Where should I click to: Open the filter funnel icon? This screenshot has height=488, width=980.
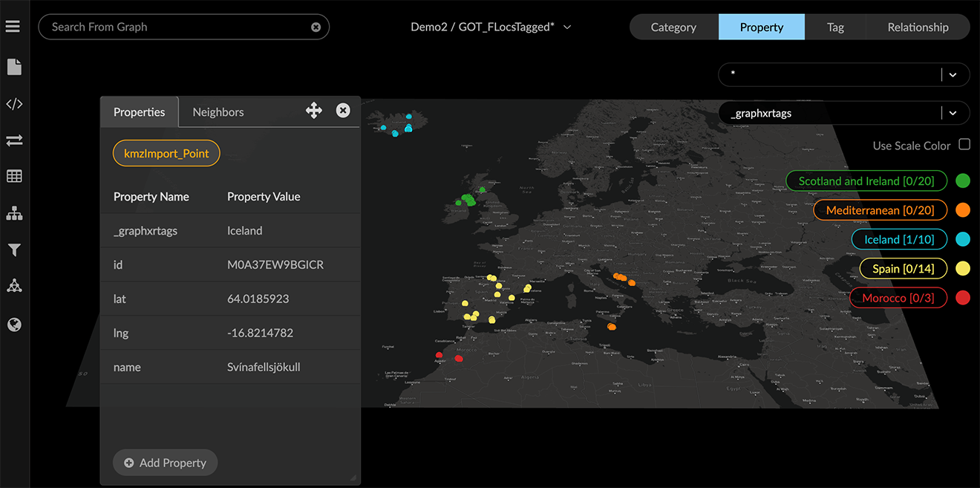pyautogui.click(x=14, y=250)
